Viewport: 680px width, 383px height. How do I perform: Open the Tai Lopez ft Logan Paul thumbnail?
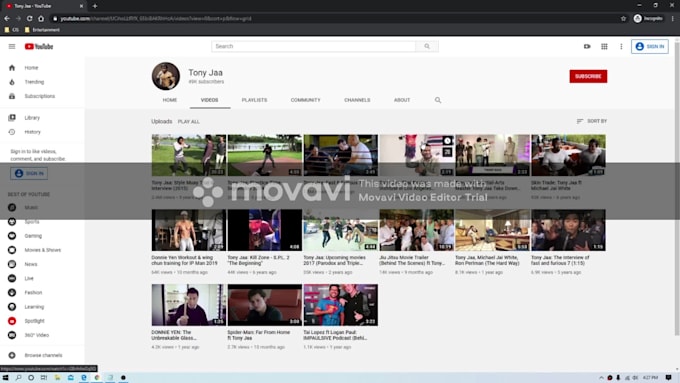tap(340, 305)
